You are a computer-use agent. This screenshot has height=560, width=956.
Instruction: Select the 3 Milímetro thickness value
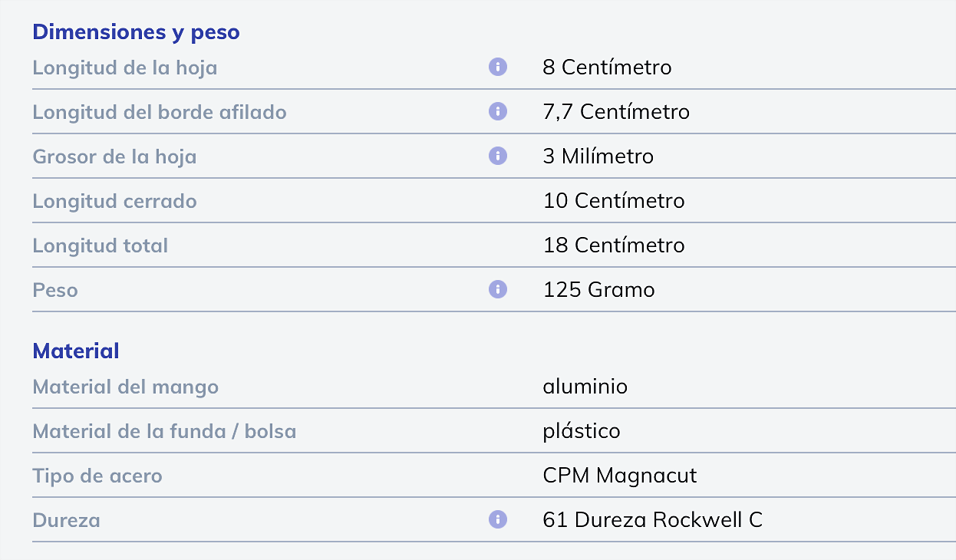point(598,156)
